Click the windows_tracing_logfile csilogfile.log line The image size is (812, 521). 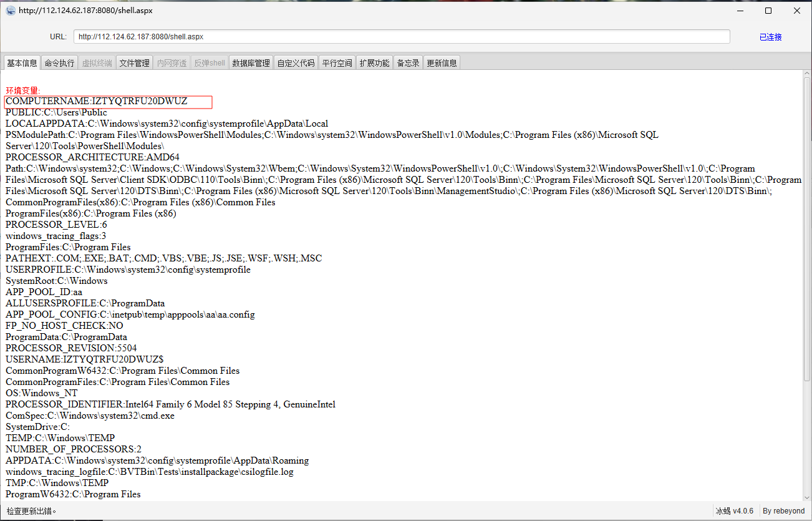click(x=150, y=472)
